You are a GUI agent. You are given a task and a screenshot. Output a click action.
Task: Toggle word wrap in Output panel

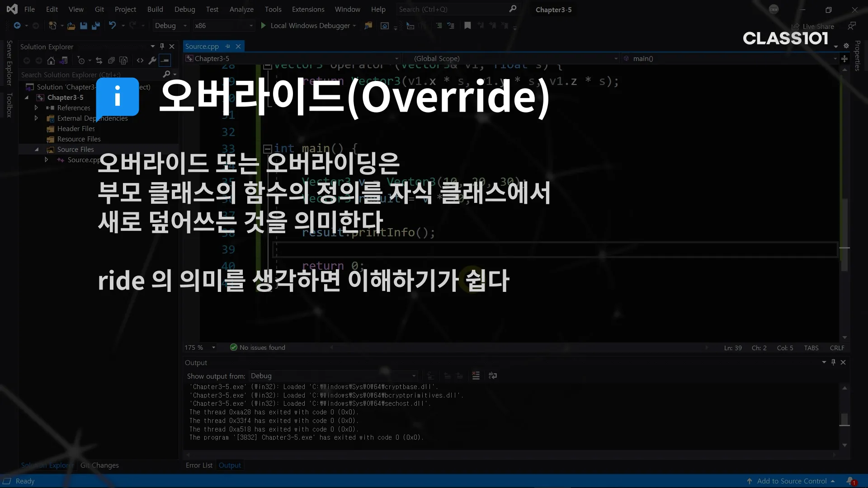pos(493,376)
